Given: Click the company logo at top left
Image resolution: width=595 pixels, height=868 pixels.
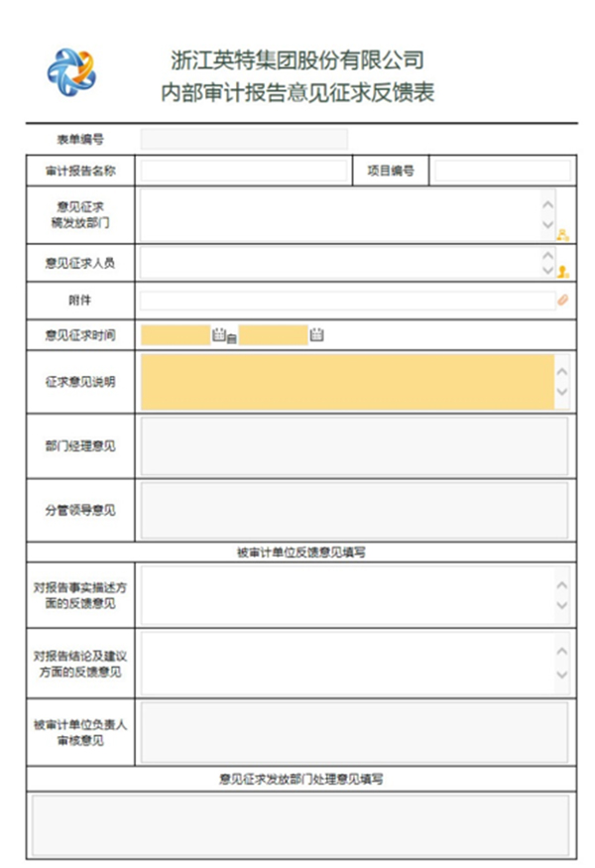Looking at the screenshot, I should pos(72,72).
